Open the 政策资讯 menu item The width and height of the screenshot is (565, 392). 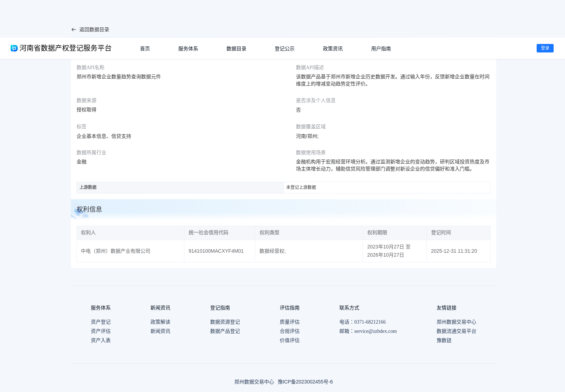pos(333,49)
